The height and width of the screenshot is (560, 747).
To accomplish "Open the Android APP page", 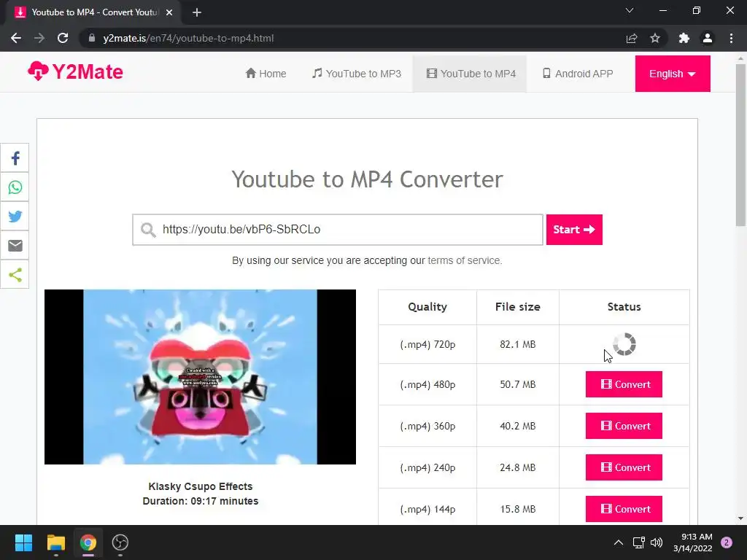I will tap(578, 74).
